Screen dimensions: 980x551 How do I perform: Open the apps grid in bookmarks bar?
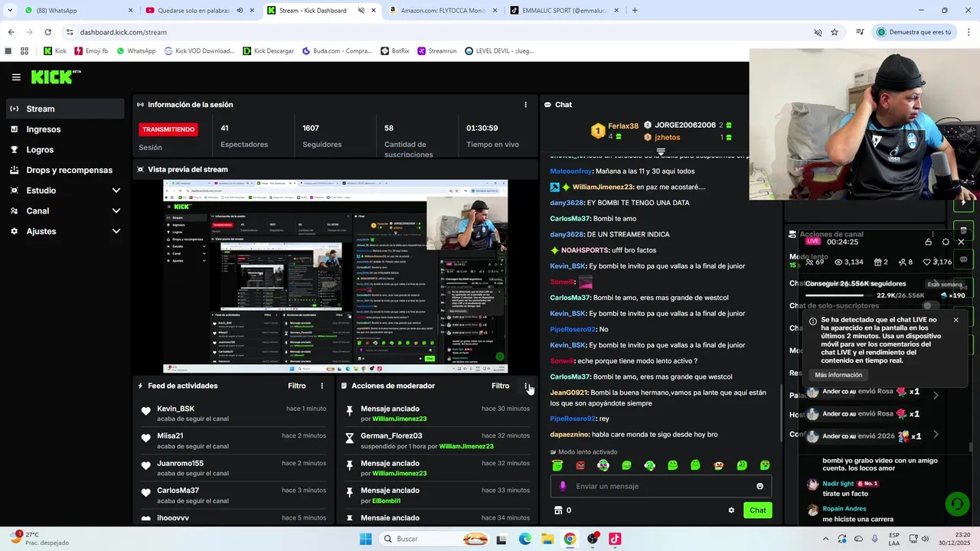coord(24,51)
